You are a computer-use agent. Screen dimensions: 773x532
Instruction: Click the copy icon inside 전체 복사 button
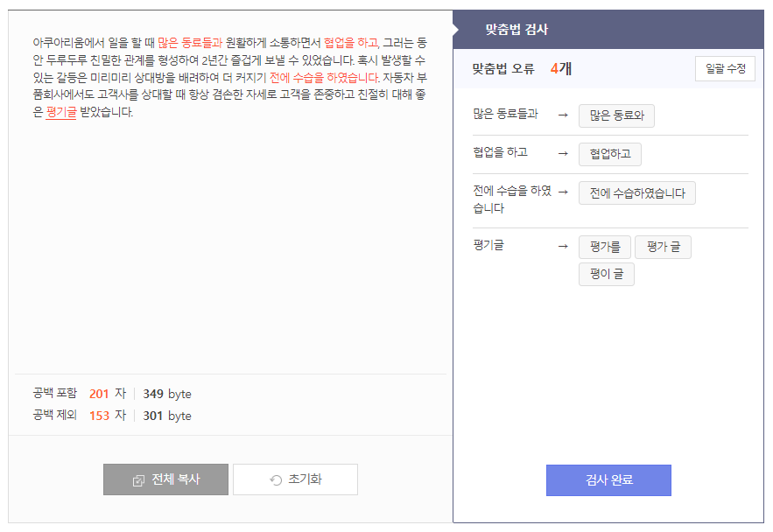point(140,479)
